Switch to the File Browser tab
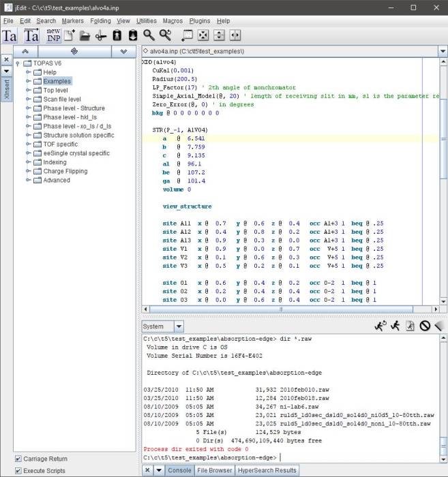Screen dimensions: 448x477 (x=215, y=470)
